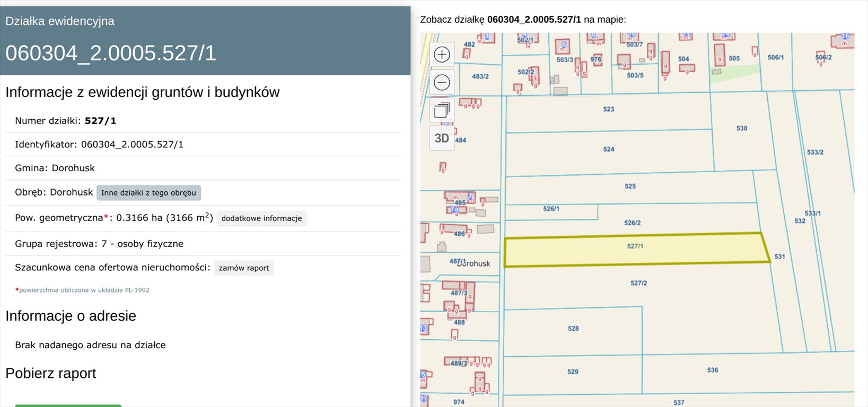Switch map to 3D view
This screenshot has height=407, width=868.
pyautogui.click(x=442, y=138)
